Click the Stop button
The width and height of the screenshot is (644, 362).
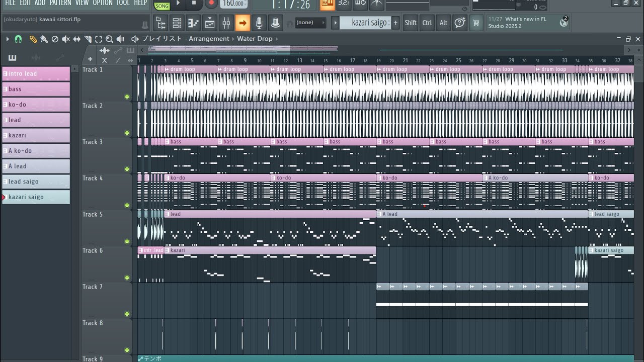[x=194, y=3]
